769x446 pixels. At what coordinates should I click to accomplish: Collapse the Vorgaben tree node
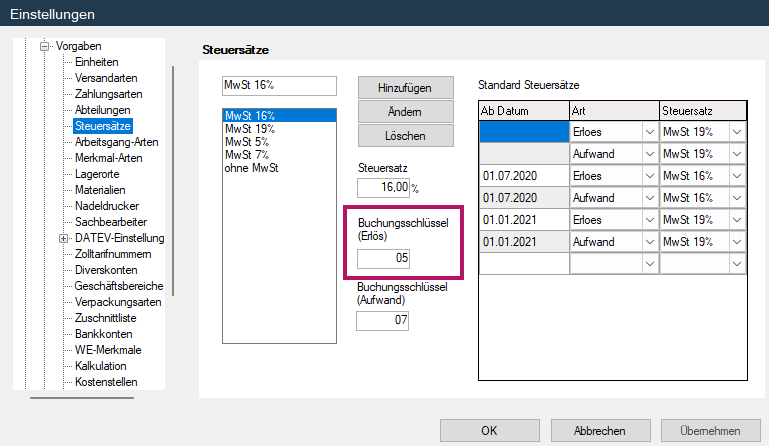coord(44,46)
